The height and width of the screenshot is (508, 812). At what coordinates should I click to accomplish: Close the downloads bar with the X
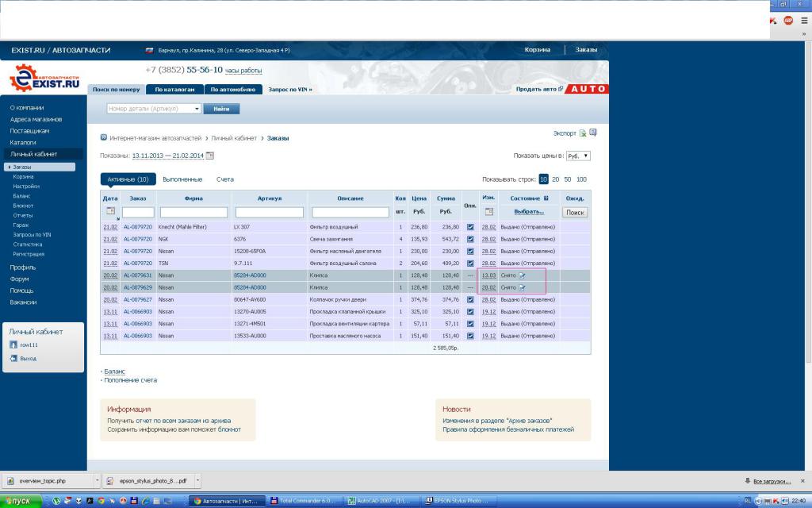tap(802, 481)
